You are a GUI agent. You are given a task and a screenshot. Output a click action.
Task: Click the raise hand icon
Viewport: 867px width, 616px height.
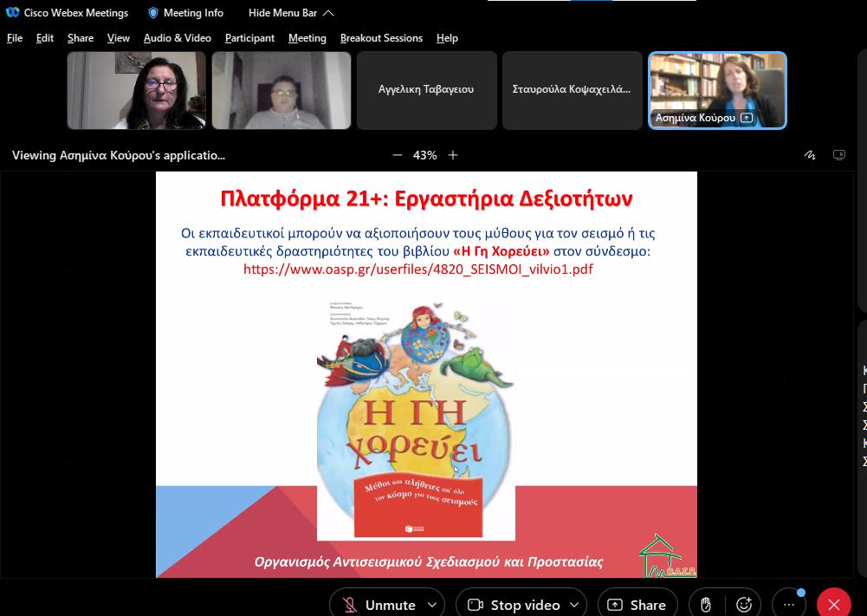click(x=706, y=605)
